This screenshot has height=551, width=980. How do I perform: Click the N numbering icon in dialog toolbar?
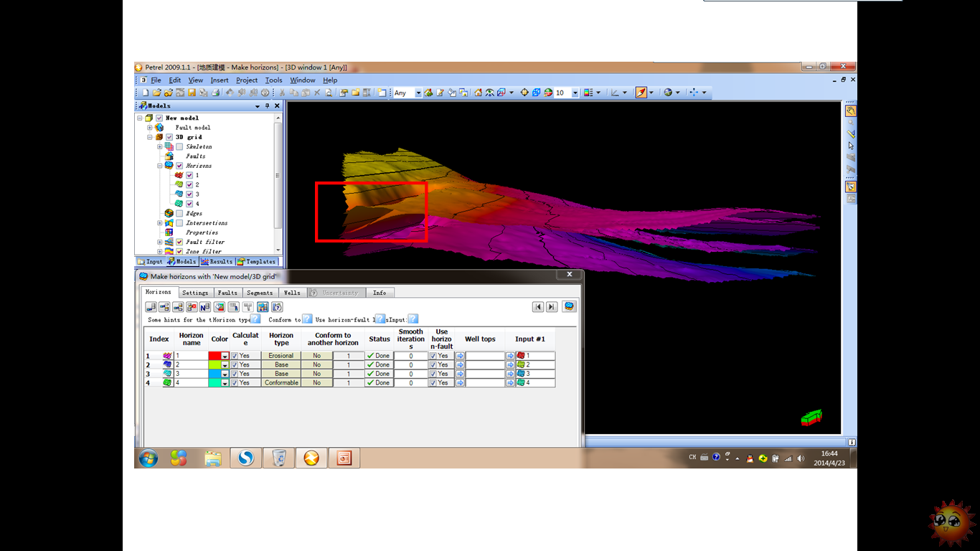point(205,307)
